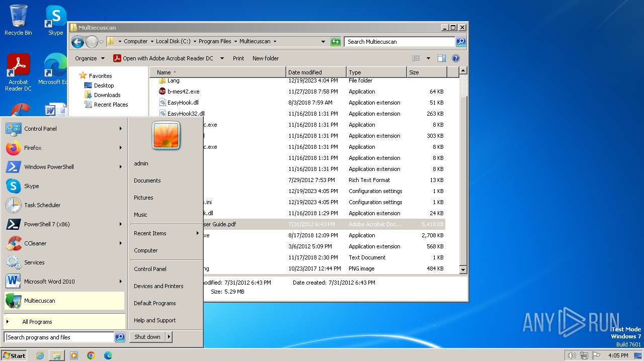Select Acrobat Reader DC desktop icon
Image resolution: width=644 pixels, height=362 pixels.
18,73
